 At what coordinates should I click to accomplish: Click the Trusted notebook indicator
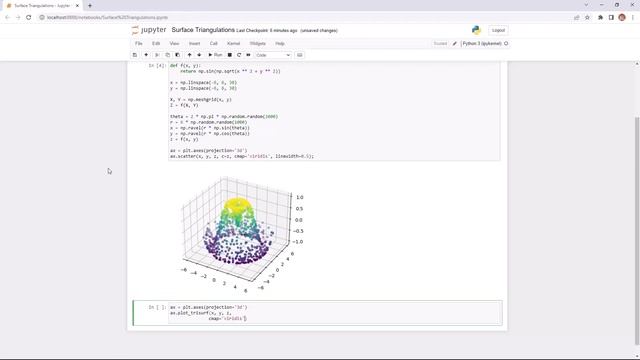[440, 44]
